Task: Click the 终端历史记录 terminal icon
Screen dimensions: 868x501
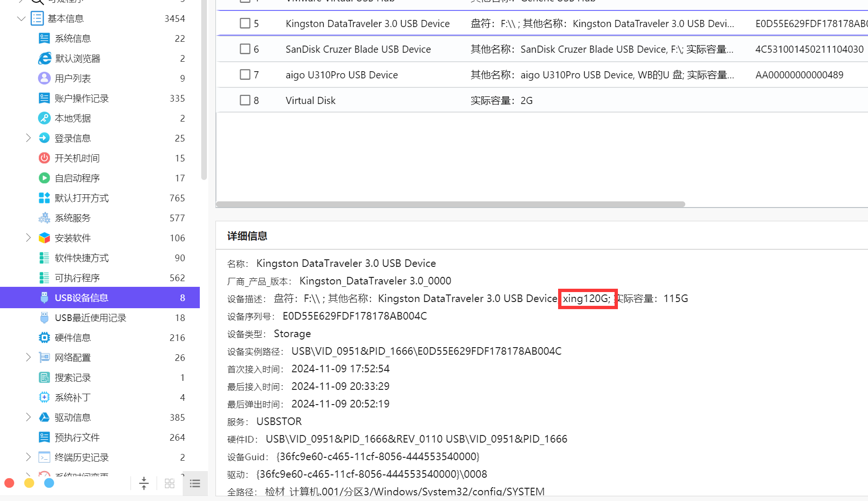Action: (x=44, y=457)
